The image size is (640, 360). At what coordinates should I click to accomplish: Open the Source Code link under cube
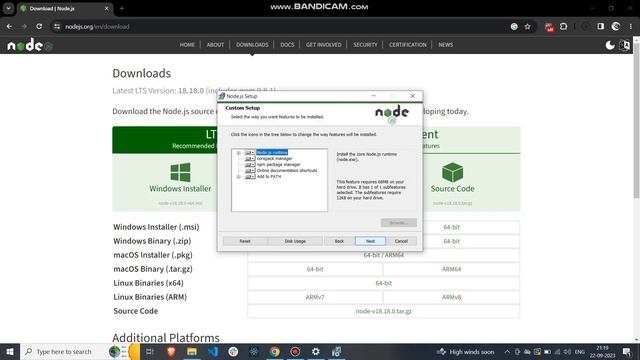tap(452, 189)
